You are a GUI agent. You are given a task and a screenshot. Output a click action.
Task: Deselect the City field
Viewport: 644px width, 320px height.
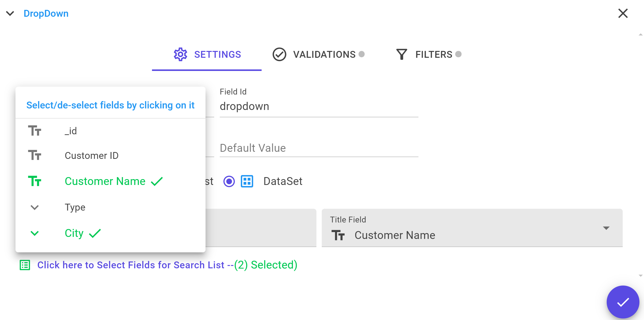[110, 233]
